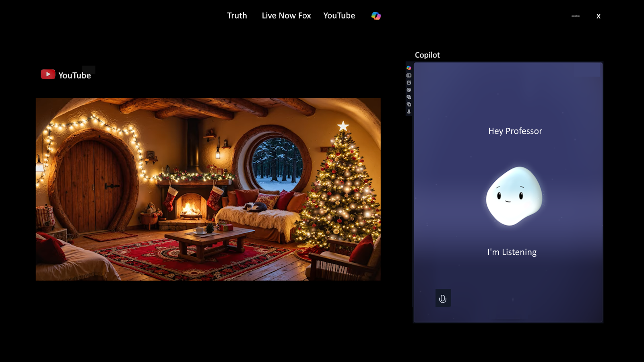Screen dimensions: 644x362
Task: Select the Live Now Fox tab
Action: pyautogui.click(x=286, y=16)
